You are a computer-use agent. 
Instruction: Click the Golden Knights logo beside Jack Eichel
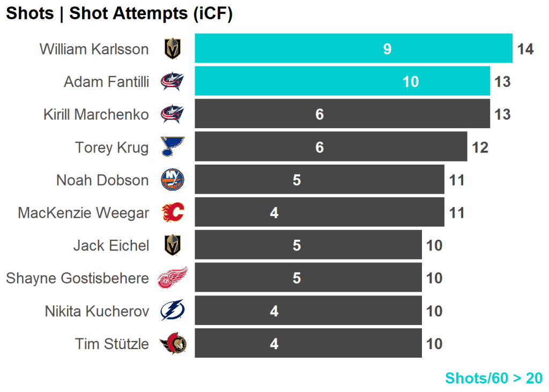pyautogui.click(x=173, y=246)
